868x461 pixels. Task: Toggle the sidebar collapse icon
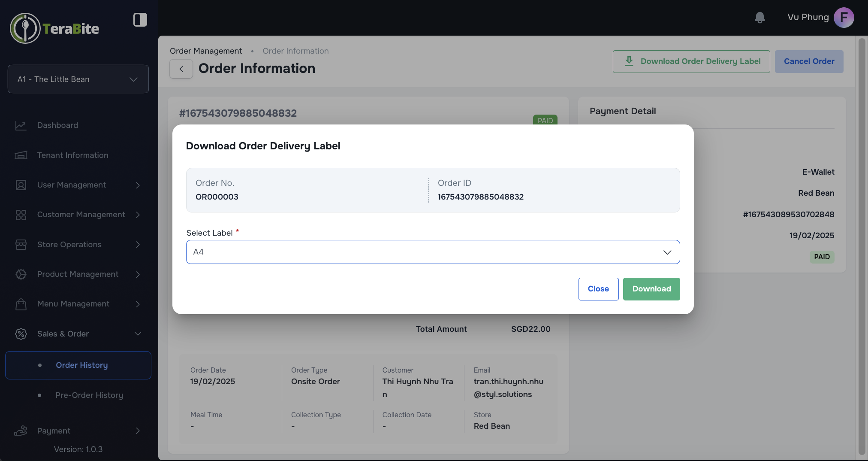click(140, 20)
